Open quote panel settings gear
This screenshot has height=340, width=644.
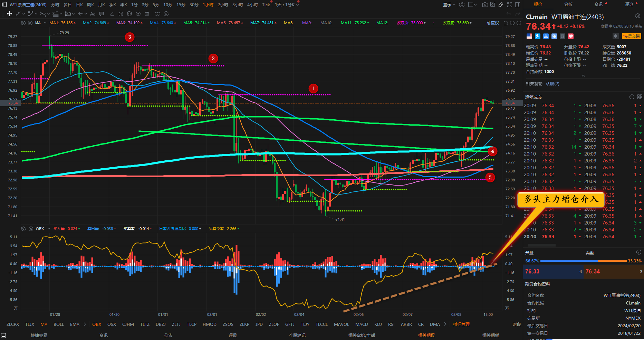pyautogui.click(x=638, y=16)
